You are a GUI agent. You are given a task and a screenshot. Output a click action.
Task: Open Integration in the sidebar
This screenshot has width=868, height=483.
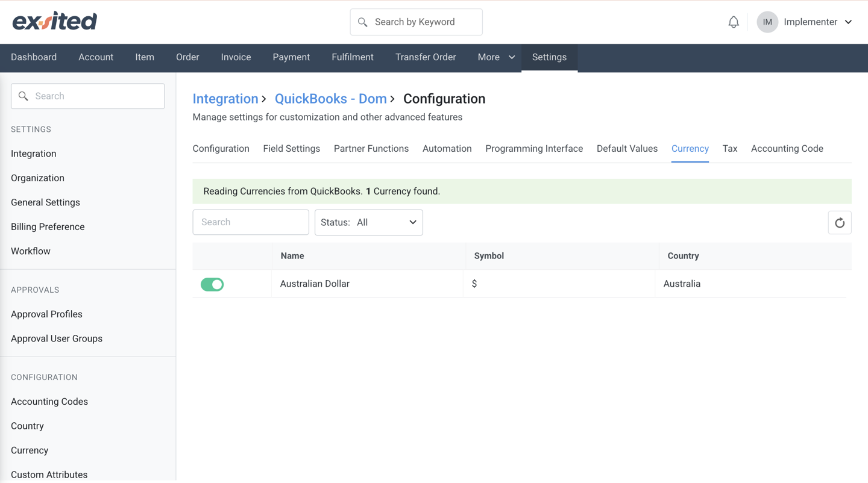(x=34, y=154)
